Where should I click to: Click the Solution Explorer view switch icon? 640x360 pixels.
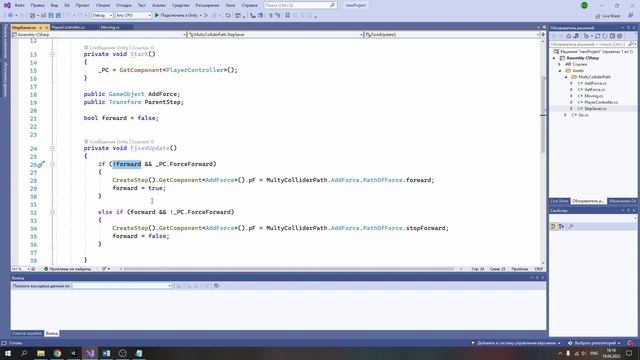(x=576, y=36)
